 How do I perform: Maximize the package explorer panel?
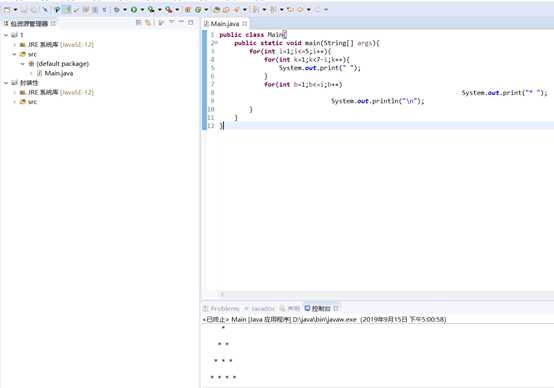tap(190, 23)
